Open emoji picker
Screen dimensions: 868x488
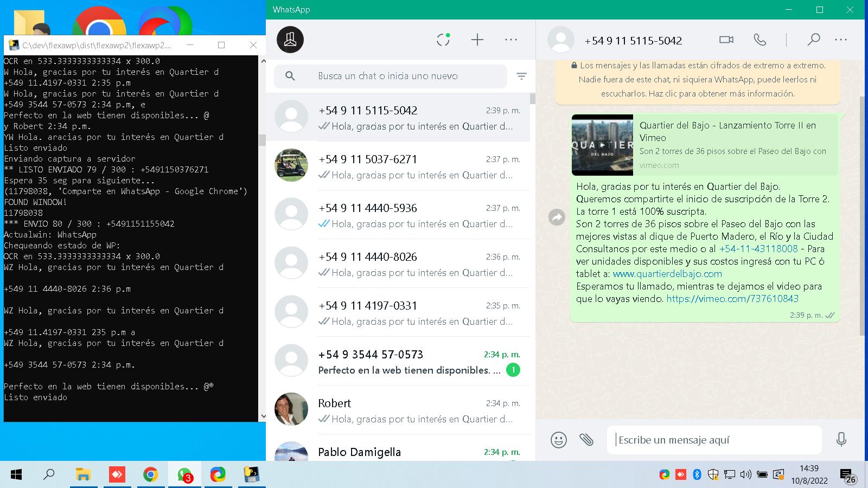click(559, 440)
